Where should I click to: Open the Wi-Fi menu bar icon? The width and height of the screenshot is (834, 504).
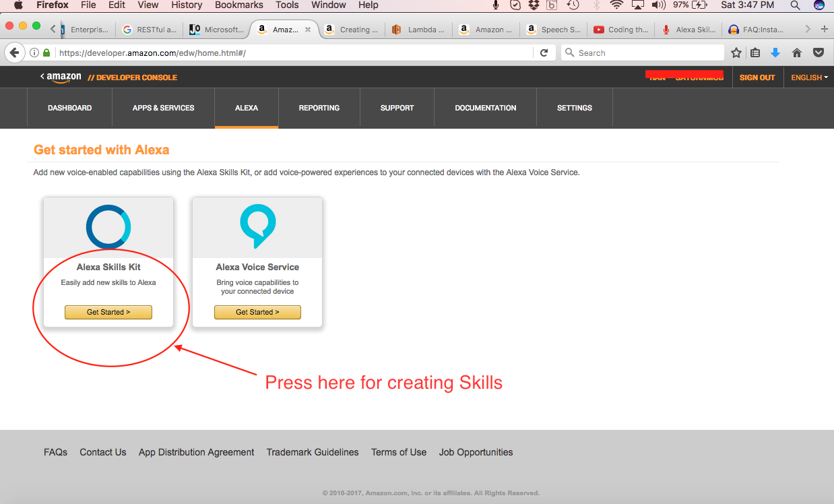pos(616,5)
